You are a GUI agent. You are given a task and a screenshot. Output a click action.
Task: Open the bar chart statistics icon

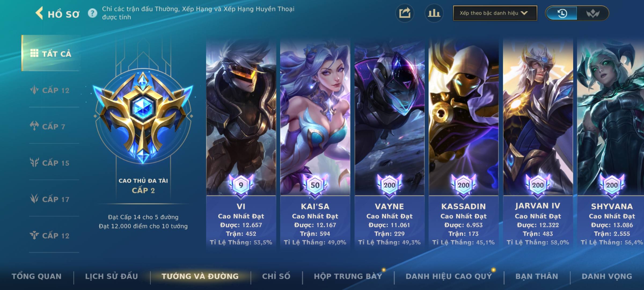pos(434,13)
